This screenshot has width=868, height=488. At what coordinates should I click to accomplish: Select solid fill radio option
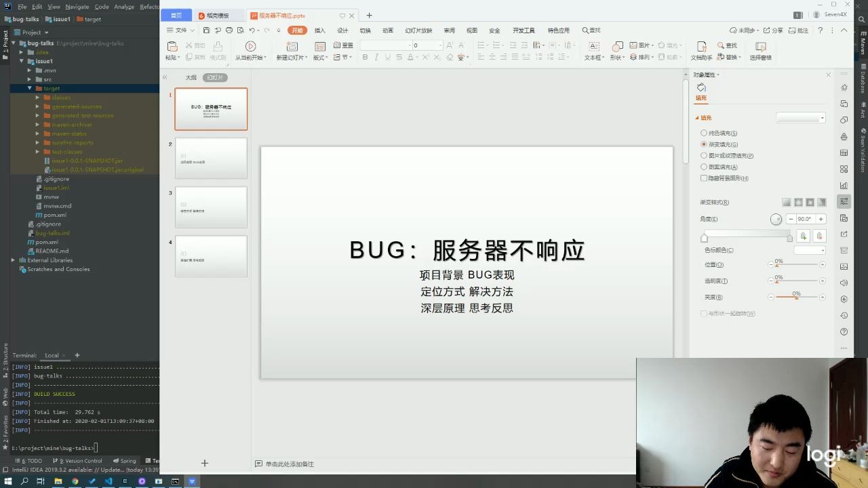coord(703,133)
